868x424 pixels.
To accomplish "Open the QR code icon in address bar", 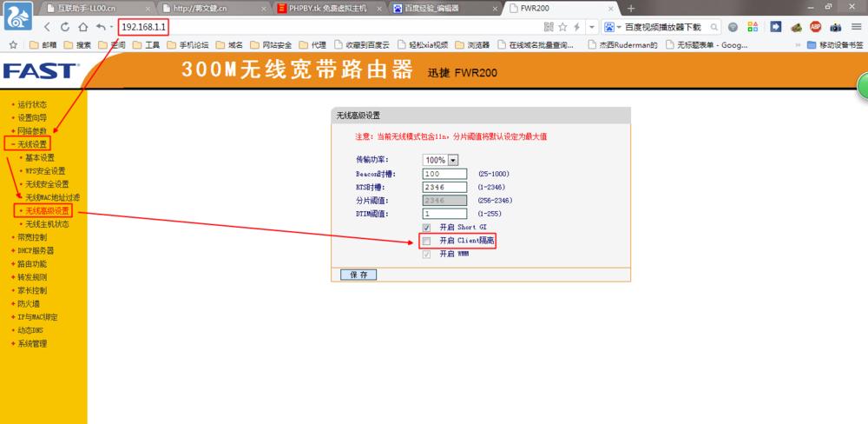I will click(549, 27).
